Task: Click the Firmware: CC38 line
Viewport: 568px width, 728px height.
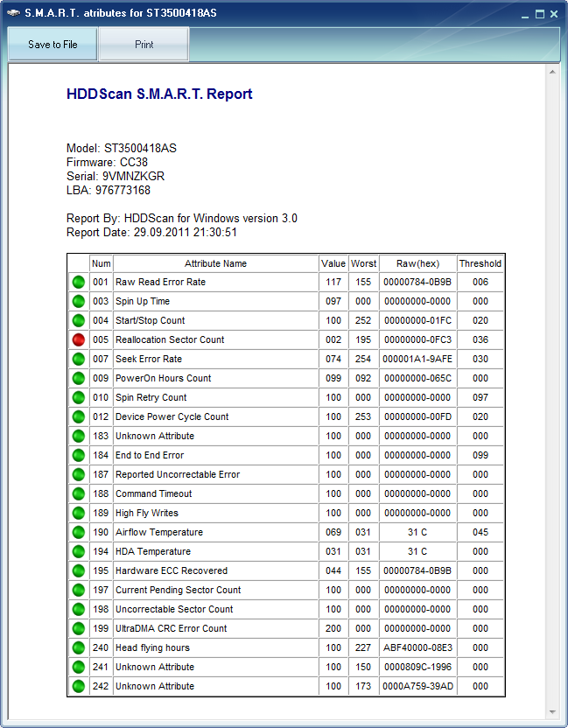Action: coord(108,162)
